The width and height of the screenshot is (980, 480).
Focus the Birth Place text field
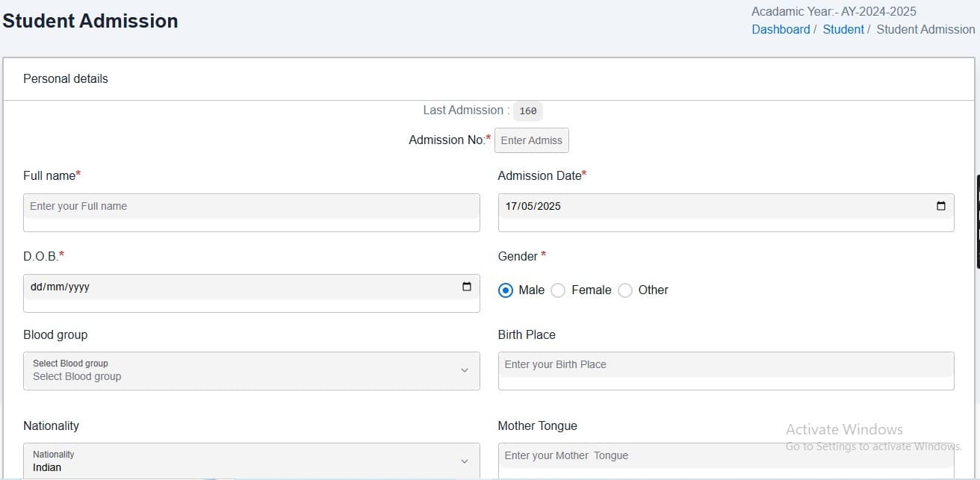click(x=725, y=365)
